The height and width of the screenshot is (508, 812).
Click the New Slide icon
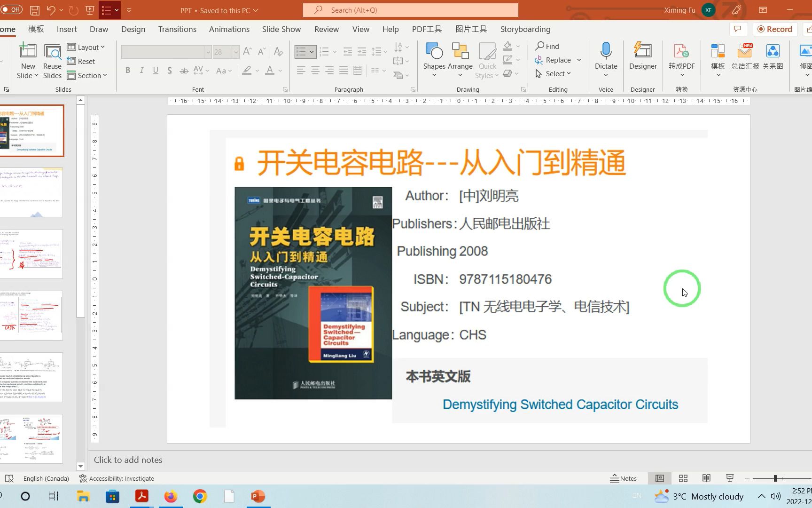28,51
